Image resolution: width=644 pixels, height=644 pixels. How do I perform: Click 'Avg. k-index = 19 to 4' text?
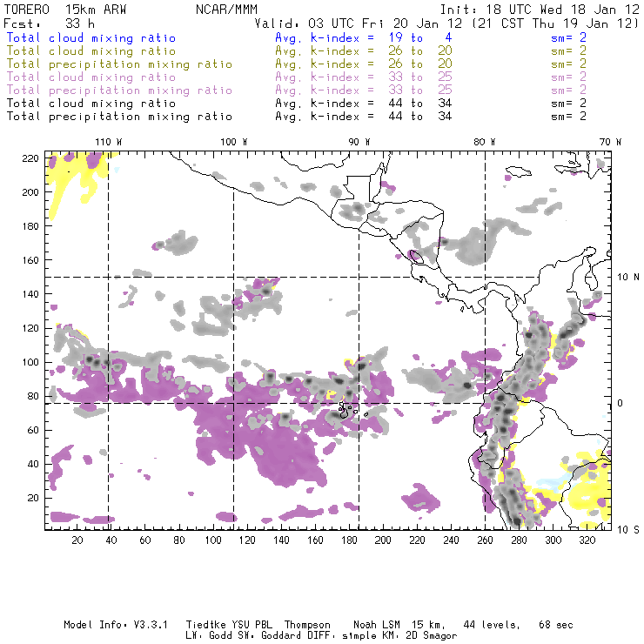(364, 37)
